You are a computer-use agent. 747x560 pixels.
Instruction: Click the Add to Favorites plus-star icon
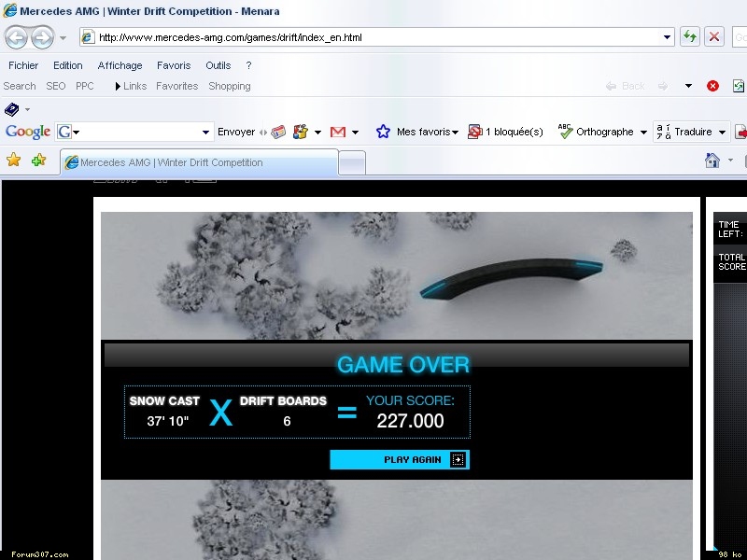coord(38,161)
